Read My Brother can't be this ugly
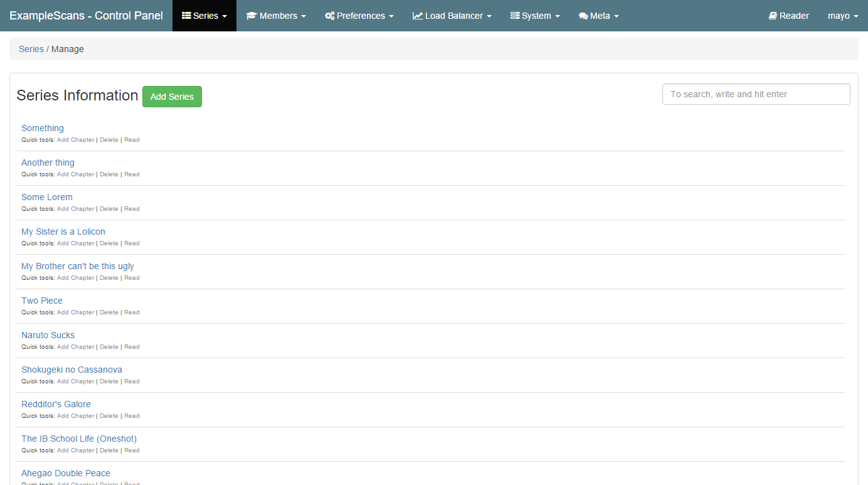 pos(132,278)
